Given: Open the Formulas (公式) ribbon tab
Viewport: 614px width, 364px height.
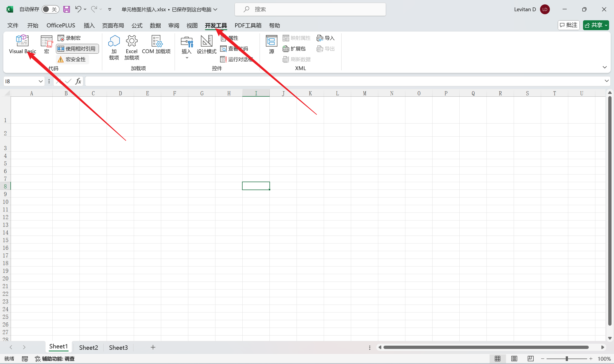Looking at the screenshot, I should [x=137, y=25].
